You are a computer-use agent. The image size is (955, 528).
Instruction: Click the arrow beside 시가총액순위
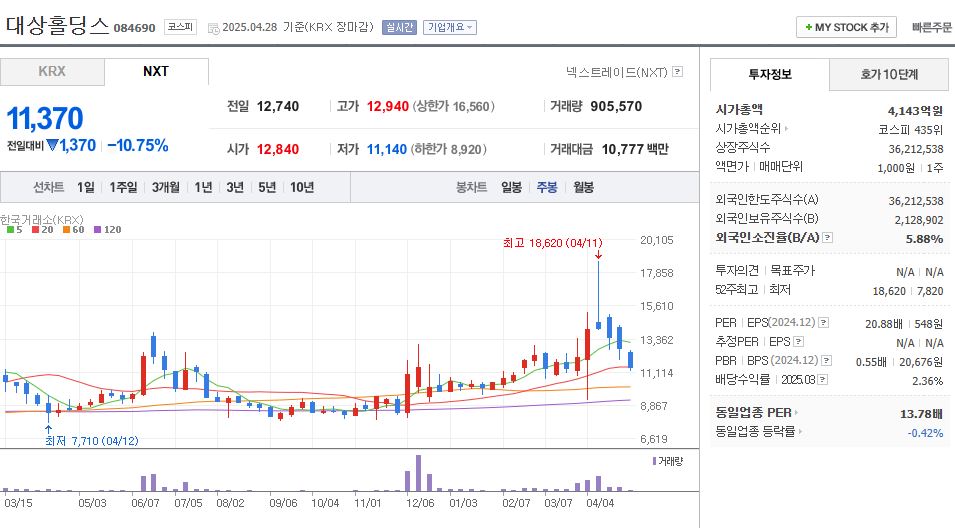786,128
